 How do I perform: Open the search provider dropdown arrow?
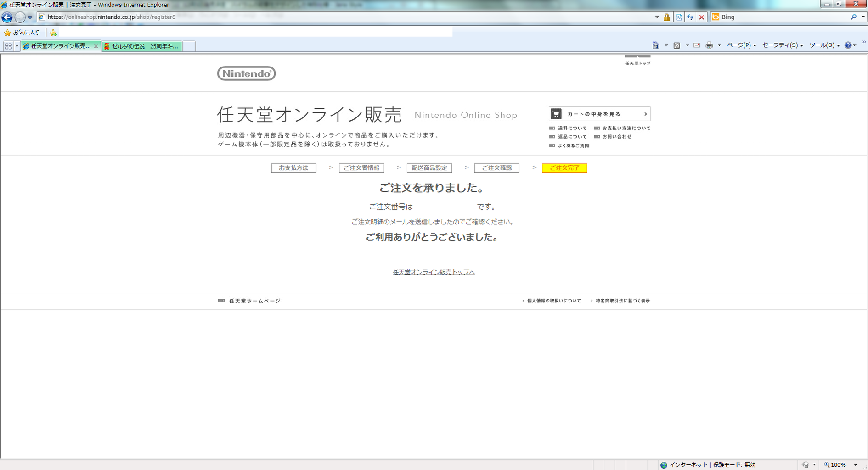(x=863, y=17)
